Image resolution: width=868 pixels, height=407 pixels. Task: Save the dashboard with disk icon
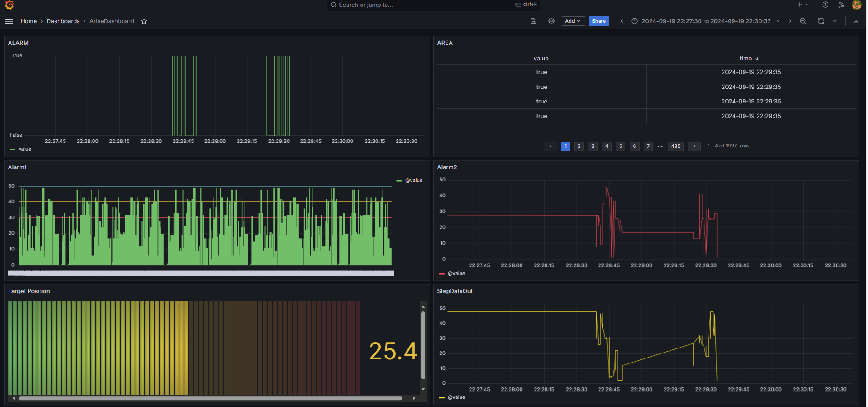click(533, 21)
